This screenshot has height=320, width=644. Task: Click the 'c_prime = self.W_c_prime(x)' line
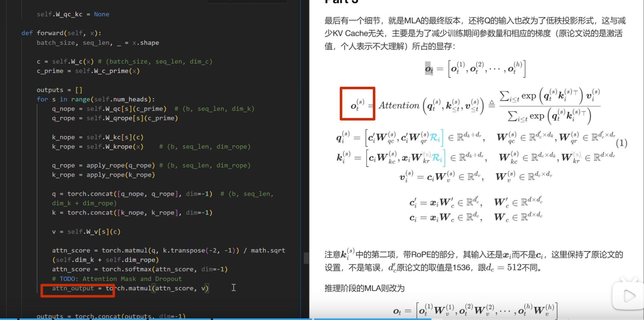pos(88,71)
